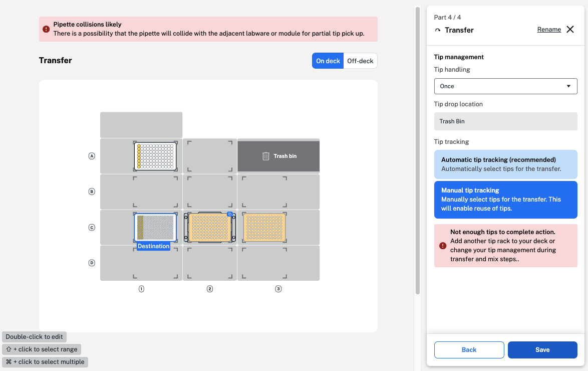The height and width of the screenshot is (371, 588).
Task: Close the Transfer step panel
Action: point(570,30)
